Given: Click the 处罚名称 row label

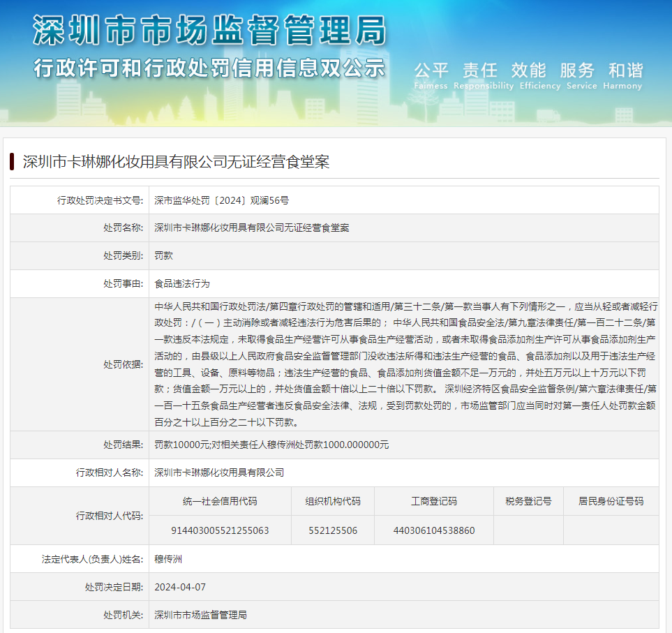Looking at the screenshot, I should click(124, 228).
